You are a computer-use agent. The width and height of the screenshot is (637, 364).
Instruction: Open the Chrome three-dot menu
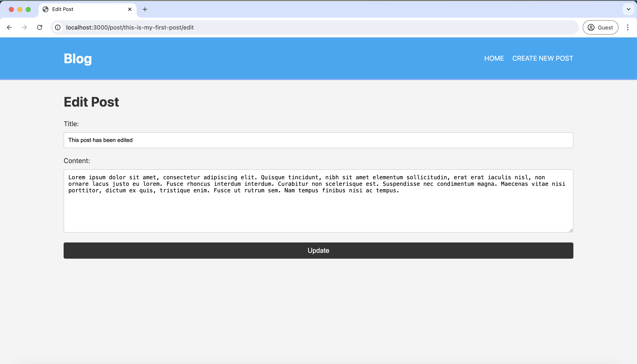tap(628, 27)
